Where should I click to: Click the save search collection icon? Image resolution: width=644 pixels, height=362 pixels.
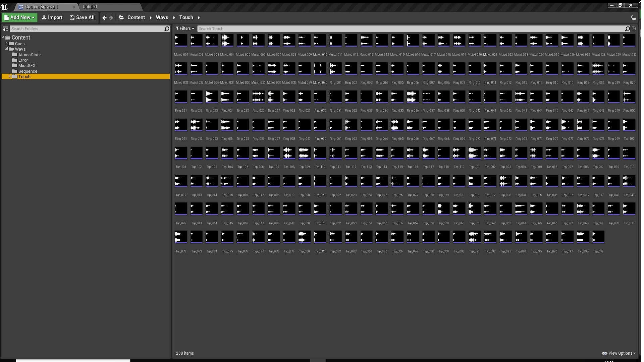634,29
